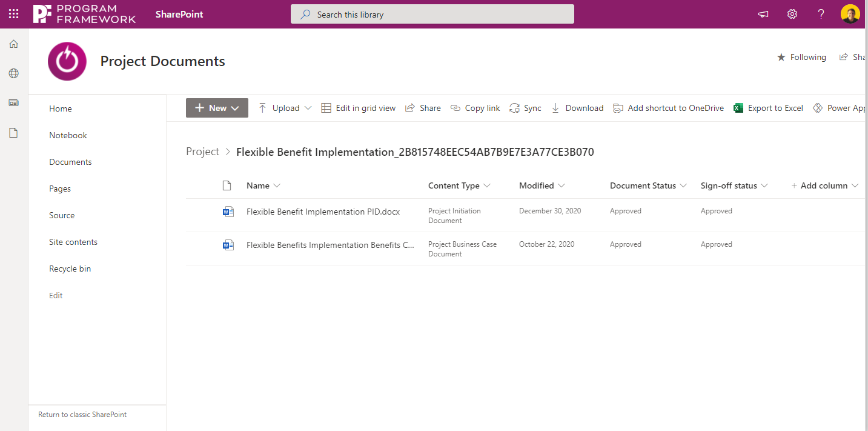This screenshot has width=868, height=431.
Task: Open the news icon in left rail
Action: (x=13, y=103)
